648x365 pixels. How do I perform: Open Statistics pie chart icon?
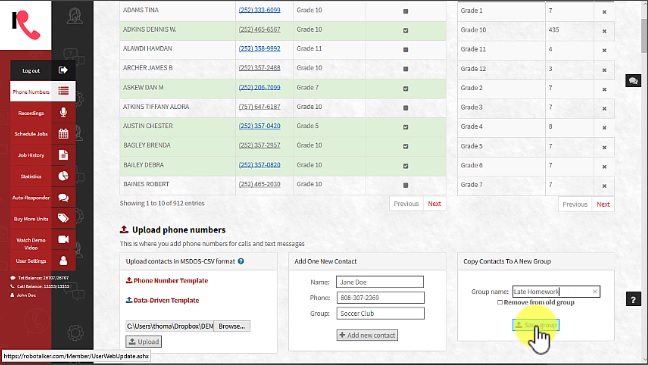point(63,176)
